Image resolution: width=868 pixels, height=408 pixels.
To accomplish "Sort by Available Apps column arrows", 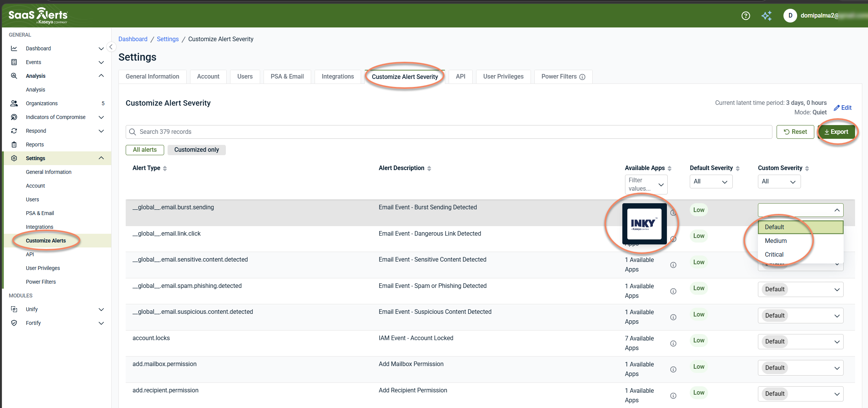I will click(x=670, y=168).
